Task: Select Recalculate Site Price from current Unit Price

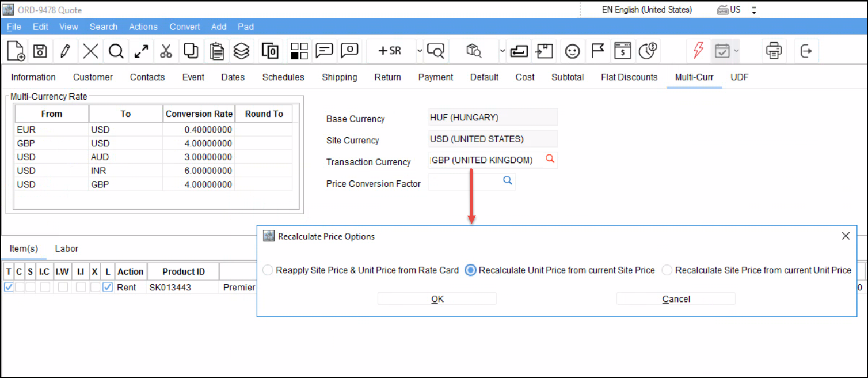Action: pos(667,270)
